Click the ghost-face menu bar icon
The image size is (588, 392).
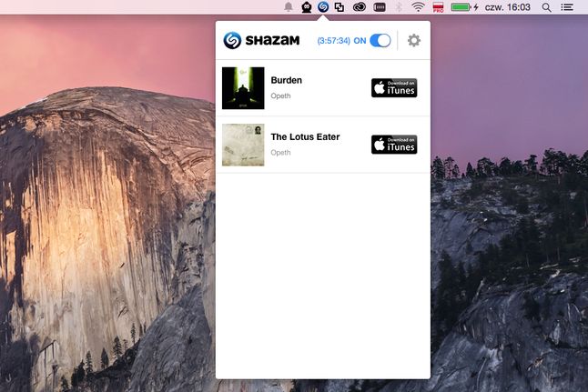[x=307, y=6]
